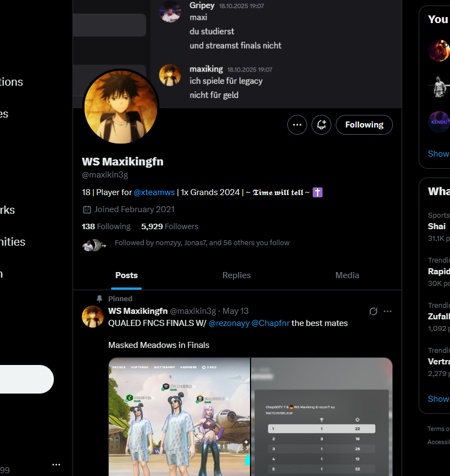Click the white Post button in sidebar
The image size is (450, 476).
pyautogui.click(x=27, y=379)
